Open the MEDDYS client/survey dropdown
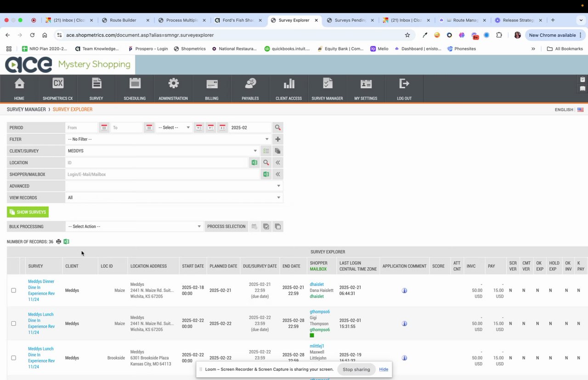Viewport: 588px width, 380px height. pos(163,151)
